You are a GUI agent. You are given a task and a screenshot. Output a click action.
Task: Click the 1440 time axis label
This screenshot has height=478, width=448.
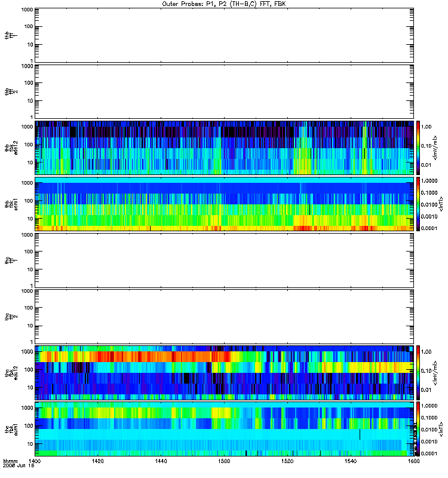[161, 461]
